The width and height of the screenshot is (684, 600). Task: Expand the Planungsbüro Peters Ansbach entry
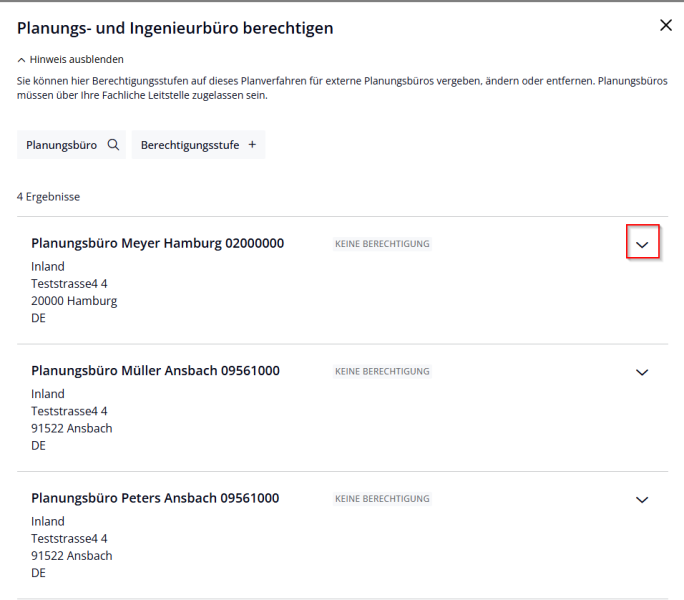tap(642, 500)
